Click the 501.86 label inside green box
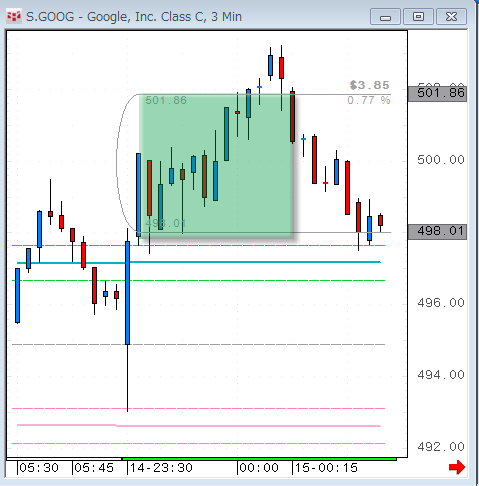Screen dimensions: 479x486 click(166, 100)
